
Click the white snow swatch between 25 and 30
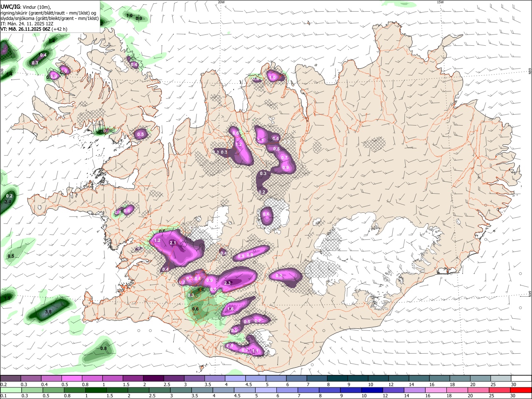(x=501, y=378)
